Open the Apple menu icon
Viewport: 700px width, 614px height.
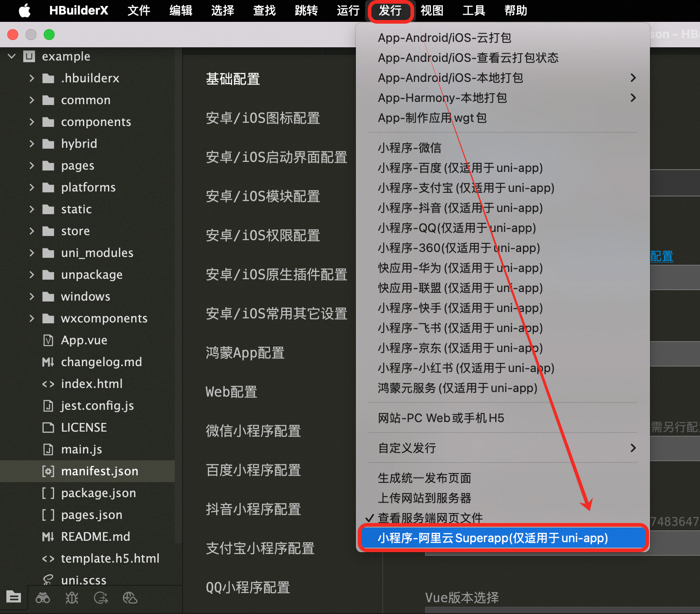25,10
